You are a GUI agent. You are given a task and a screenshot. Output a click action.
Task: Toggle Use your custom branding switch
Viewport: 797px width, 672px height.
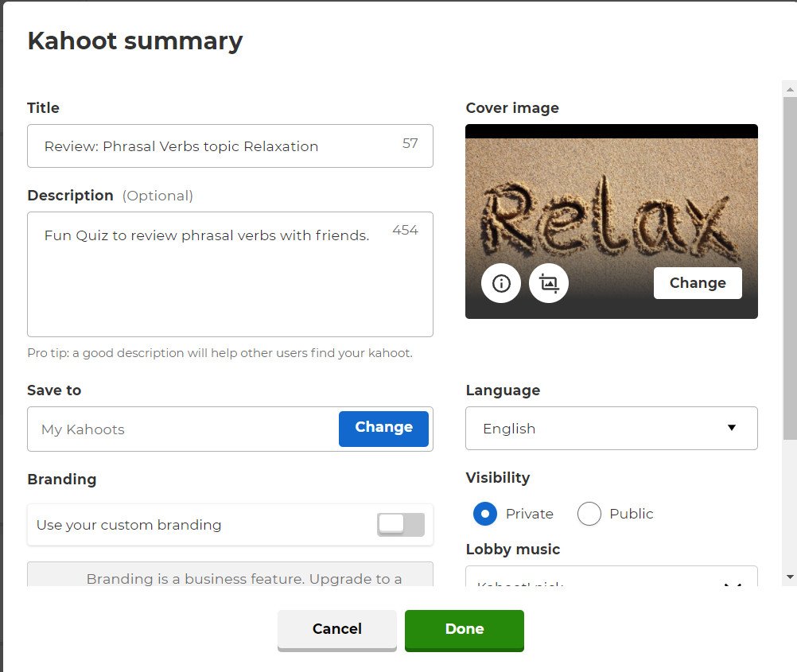401,525
